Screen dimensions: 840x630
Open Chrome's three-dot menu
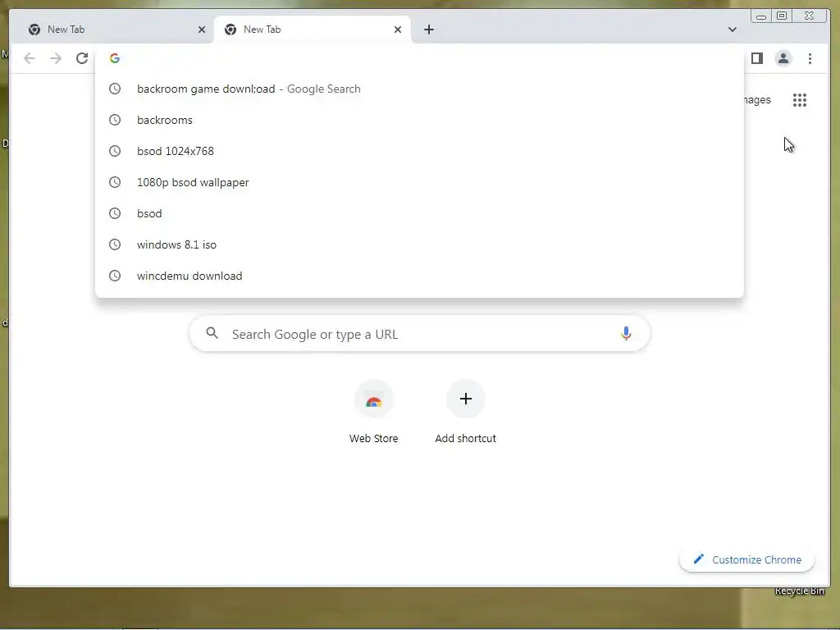[810, 58]
